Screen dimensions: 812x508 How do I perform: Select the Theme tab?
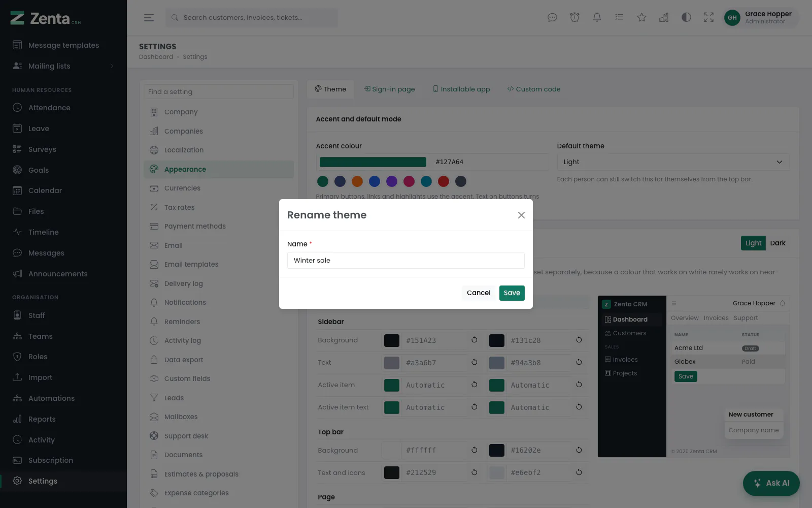pos(330,89)
